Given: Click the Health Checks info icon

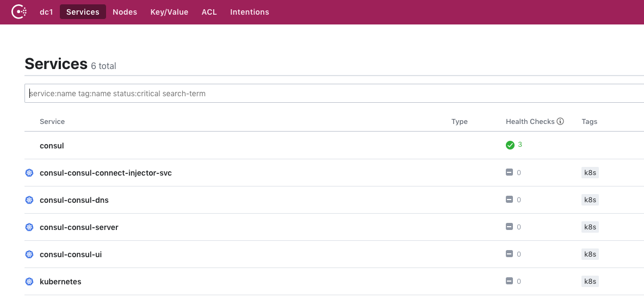Looking at the screenshot, I should click(x=560, y=122).
